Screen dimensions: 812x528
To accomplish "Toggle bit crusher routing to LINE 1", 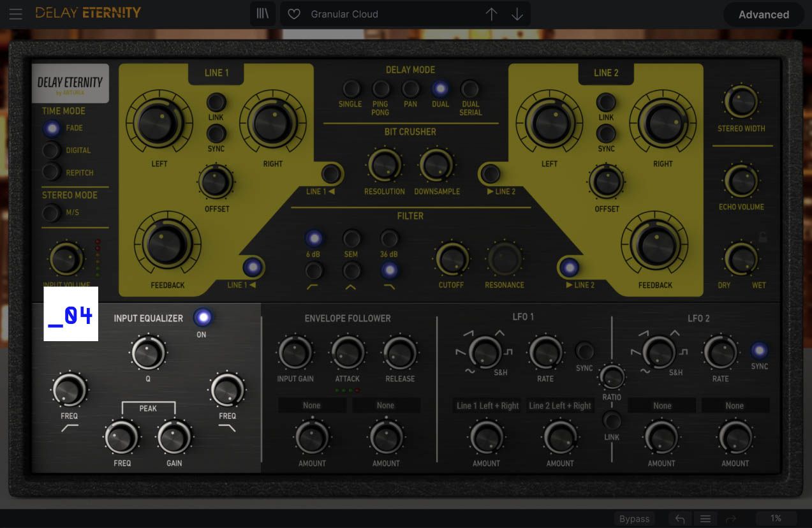I will (x=330, y=173).
